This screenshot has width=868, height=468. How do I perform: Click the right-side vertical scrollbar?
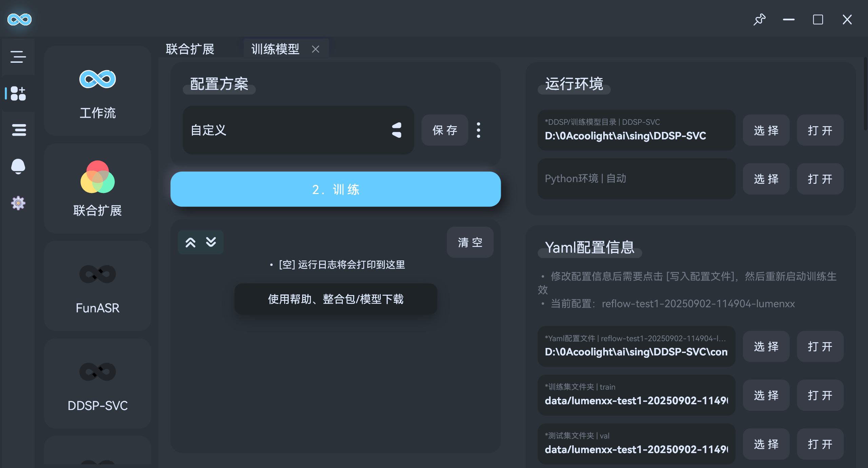click(x=865, y=94)
